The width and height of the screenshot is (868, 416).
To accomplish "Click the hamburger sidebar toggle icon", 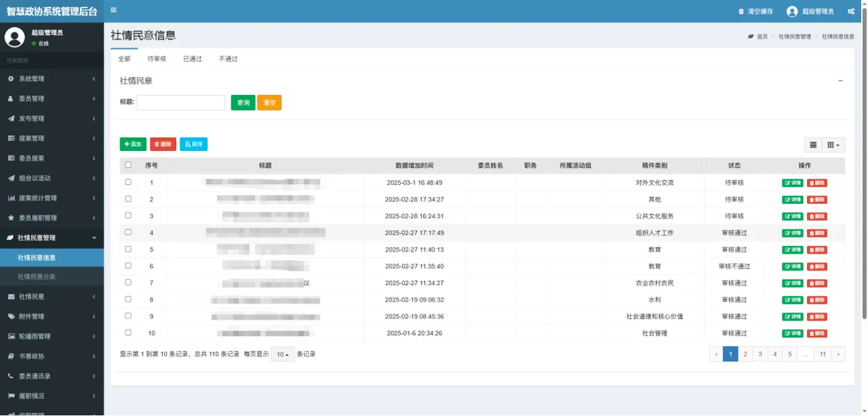I will coord(113,11).
